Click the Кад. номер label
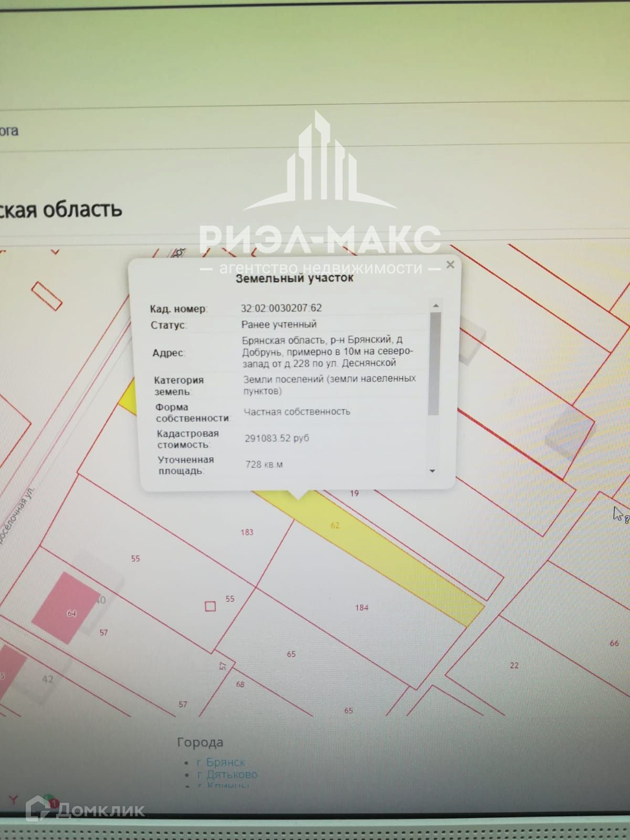 (x=178, y=309)
